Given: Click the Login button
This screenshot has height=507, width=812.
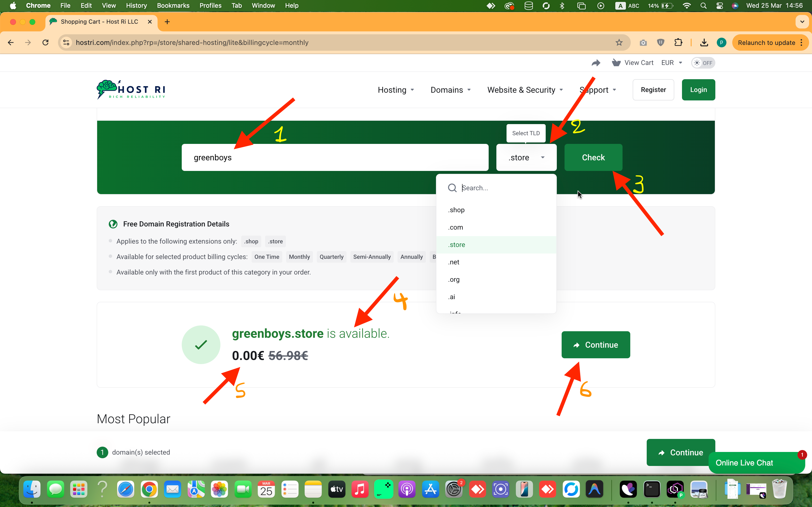Looking at the screenshot, I should tap(698, 90).
